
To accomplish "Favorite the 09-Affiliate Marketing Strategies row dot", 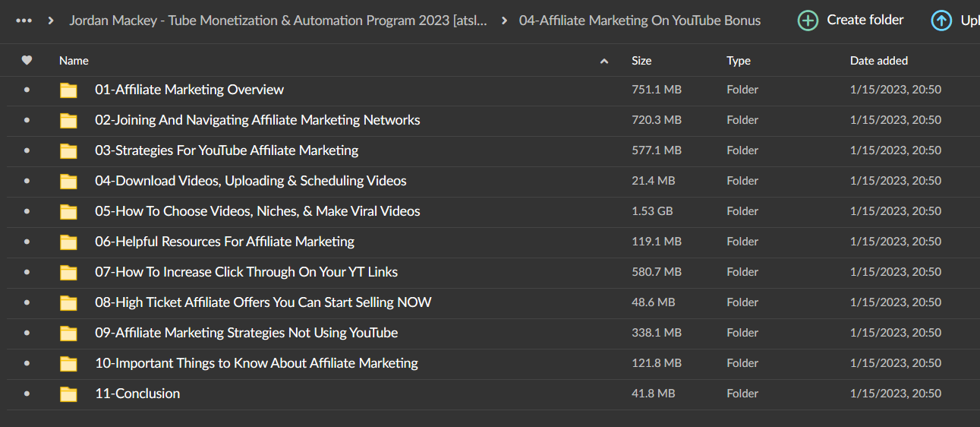I will [27, 333].
